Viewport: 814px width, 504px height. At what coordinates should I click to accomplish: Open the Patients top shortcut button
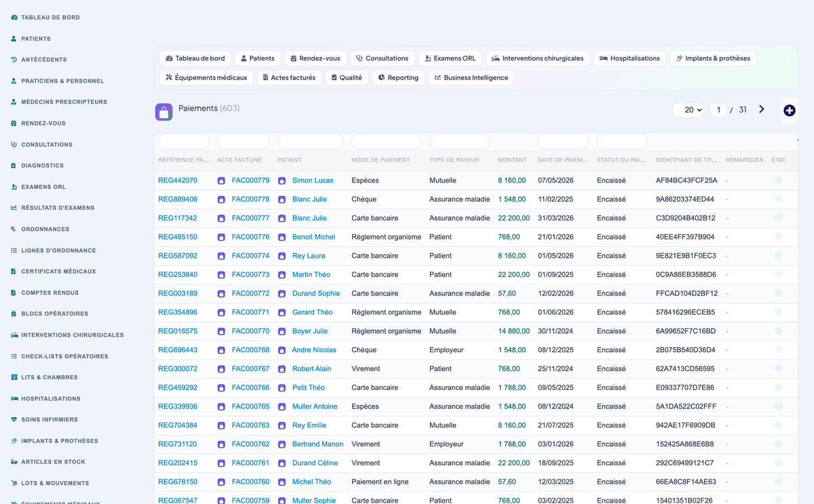click(x=258, y=58)
